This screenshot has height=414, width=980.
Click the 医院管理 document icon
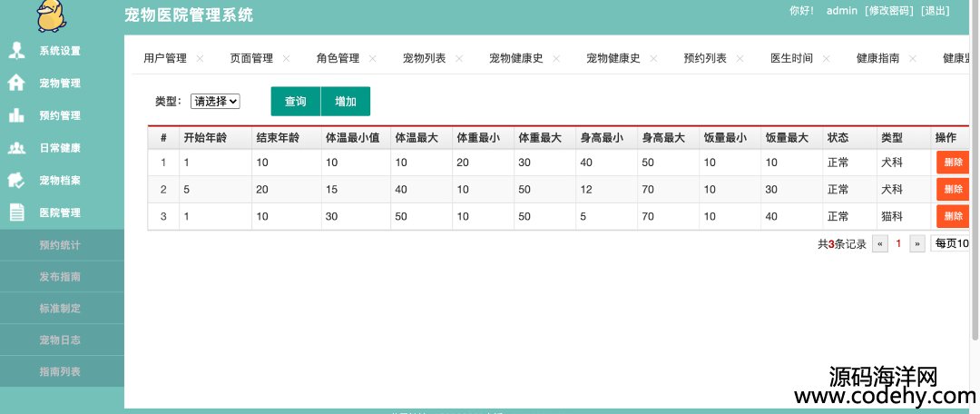[x=17, y=212]
